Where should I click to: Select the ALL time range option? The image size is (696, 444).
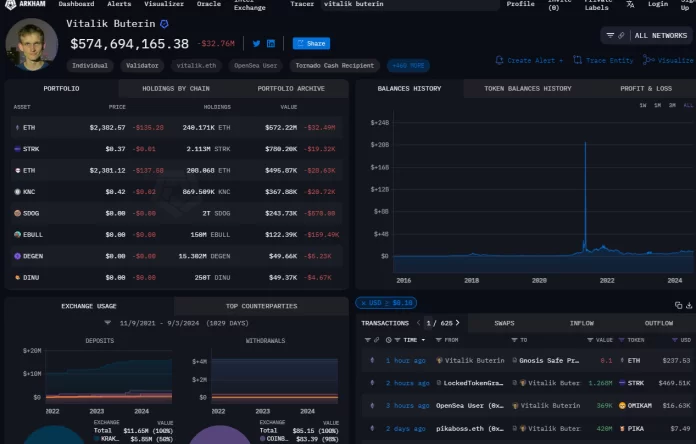687,105
